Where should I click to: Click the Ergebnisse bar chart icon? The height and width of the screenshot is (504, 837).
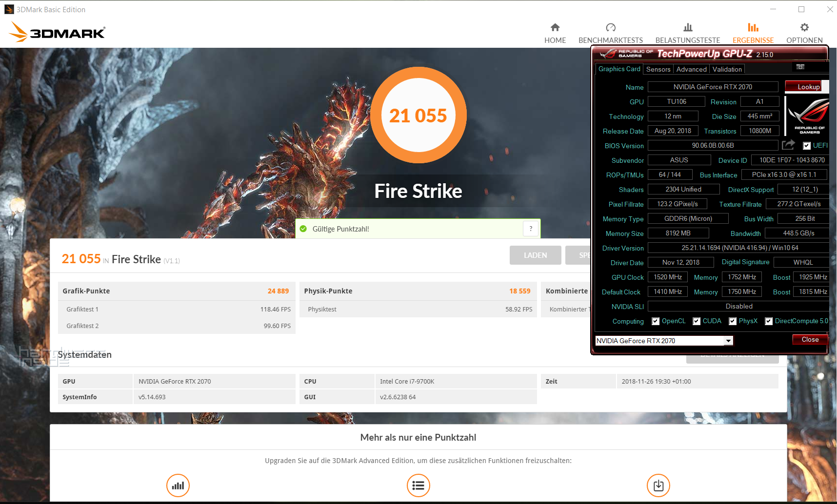click(753, 28)
